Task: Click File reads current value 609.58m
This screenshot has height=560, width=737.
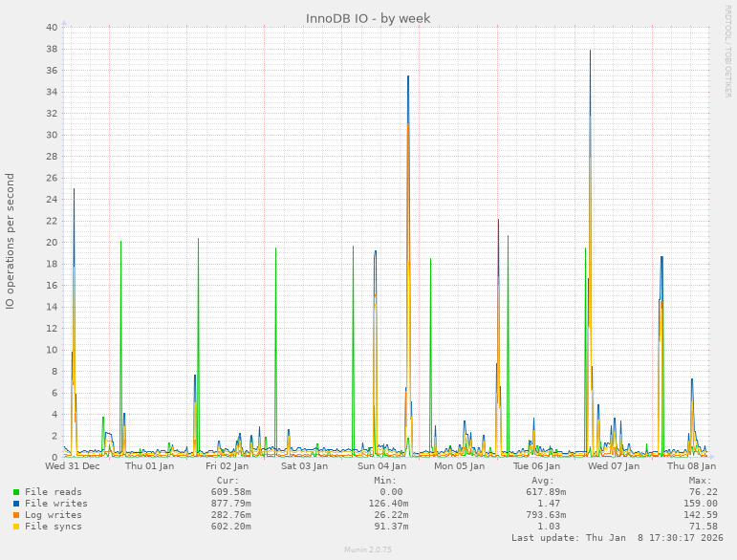Action: [230, 492]
